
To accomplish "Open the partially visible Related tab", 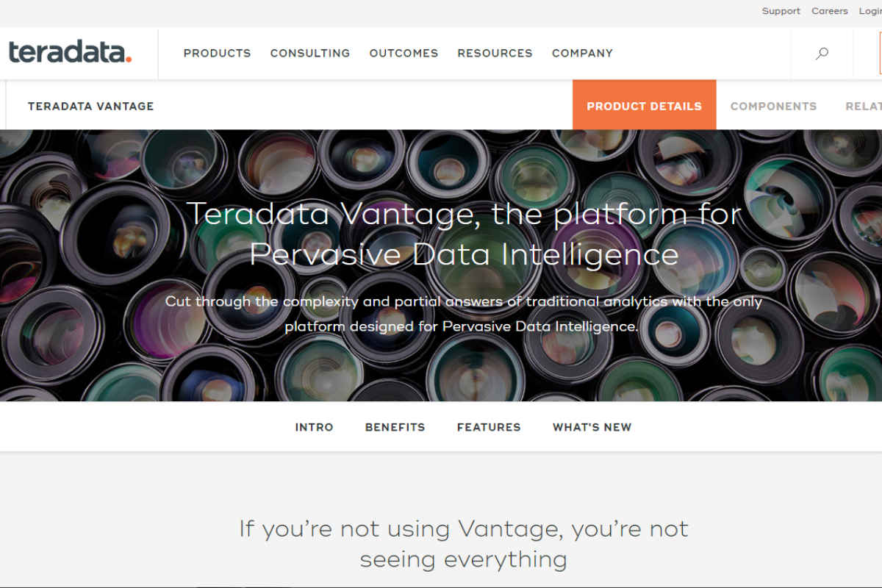I will click(864, 106).
